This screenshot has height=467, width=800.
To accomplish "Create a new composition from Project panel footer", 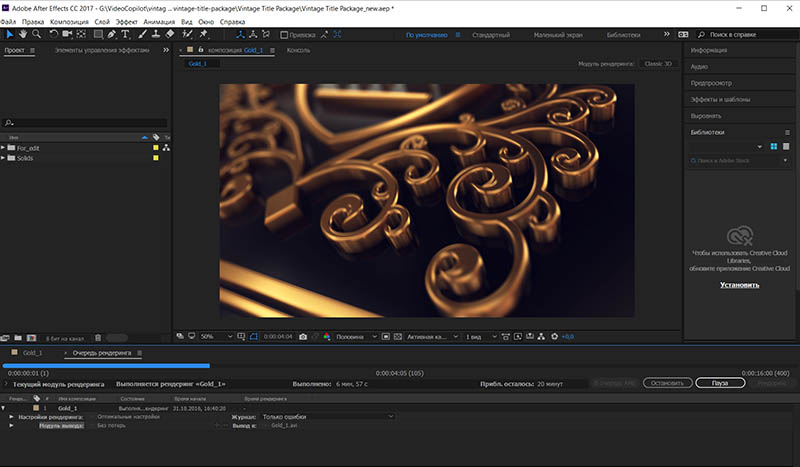I will point(31,338).
